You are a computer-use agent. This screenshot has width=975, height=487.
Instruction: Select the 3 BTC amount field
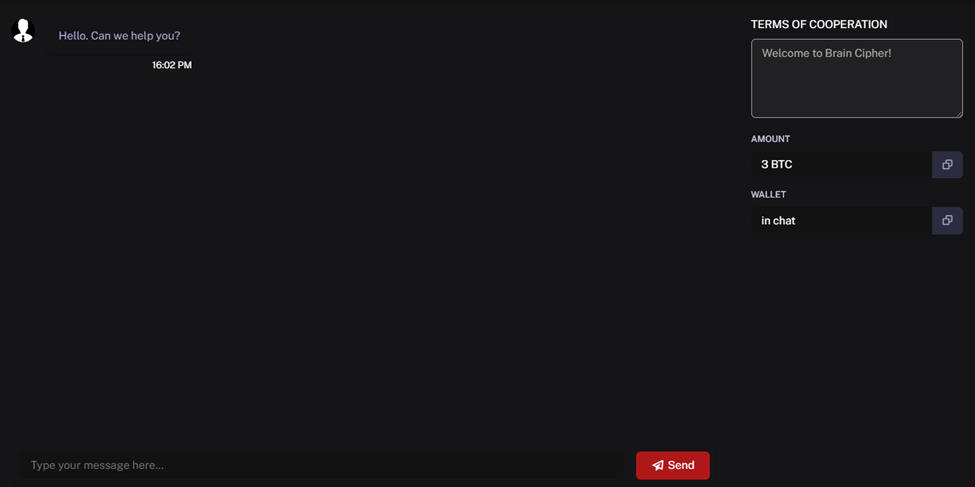[x=841, y=165]
